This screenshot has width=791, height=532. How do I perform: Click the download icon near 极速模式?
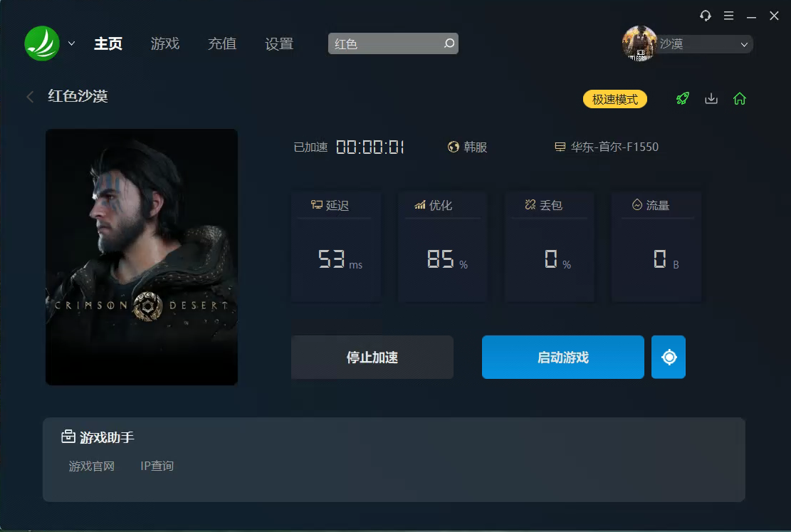711,98
